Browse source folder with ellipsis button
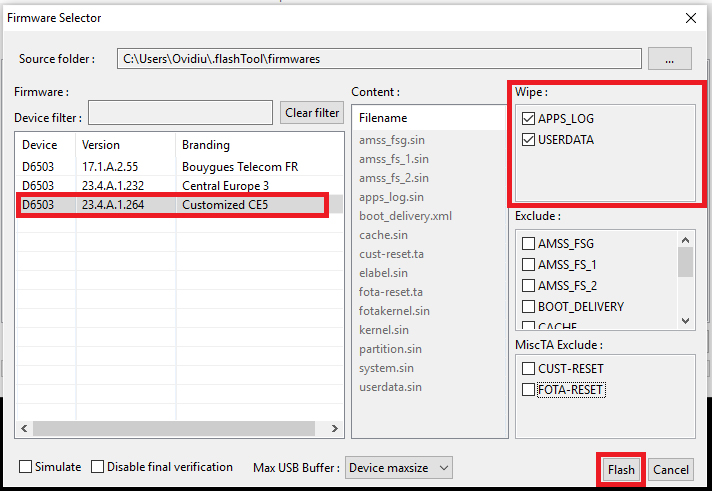 coord(670,59)
